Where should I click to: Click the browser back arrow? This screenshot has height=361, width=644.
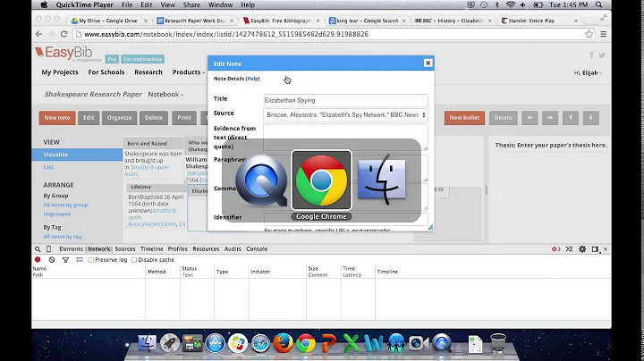point(39,34)
